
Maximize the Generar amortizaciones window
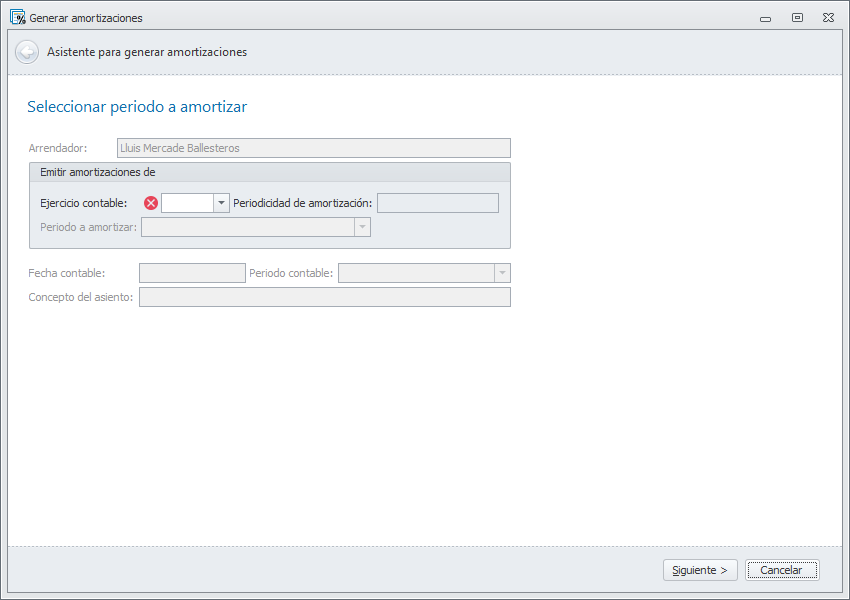(797, 18)
